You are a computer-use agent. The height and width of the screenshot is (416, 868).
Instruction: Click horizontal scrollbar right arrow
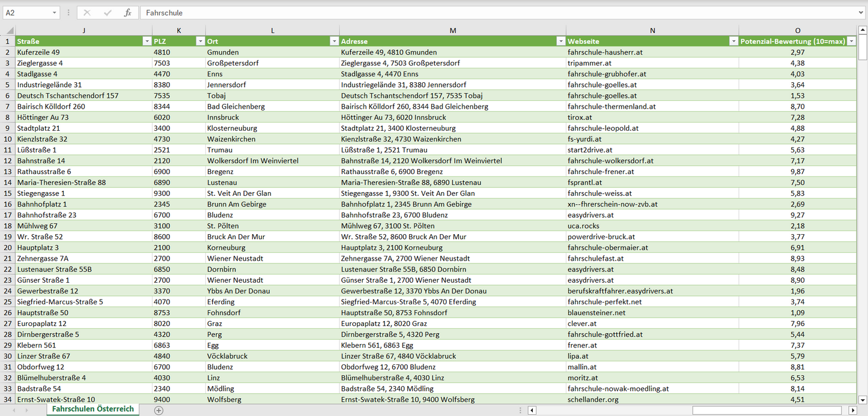coord(852,411)
